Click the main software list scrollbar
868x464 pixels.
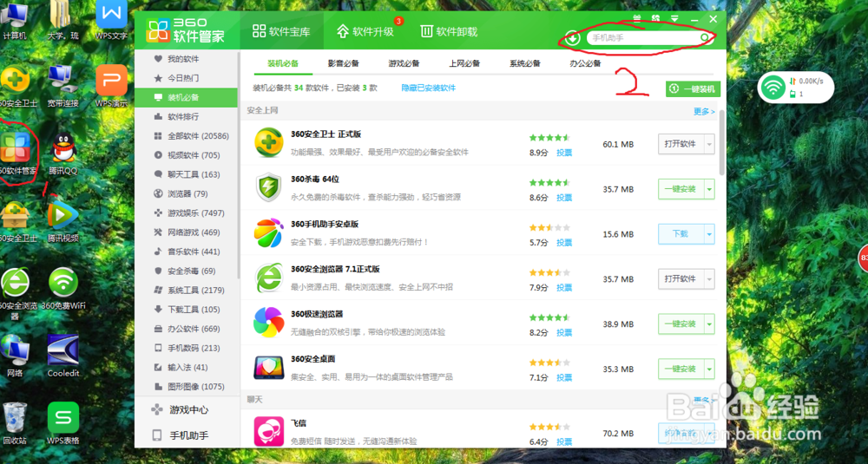coord(722,143)
